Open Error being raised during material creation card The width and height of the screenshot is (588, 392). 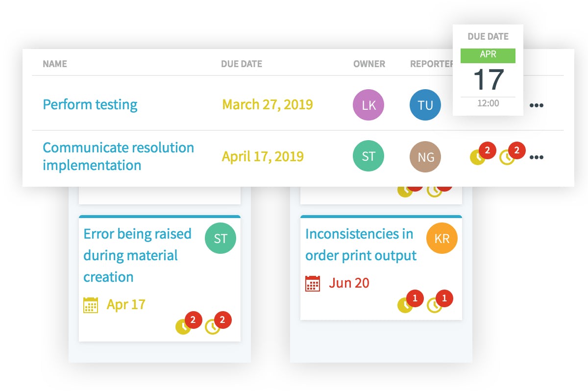[137, 255]
